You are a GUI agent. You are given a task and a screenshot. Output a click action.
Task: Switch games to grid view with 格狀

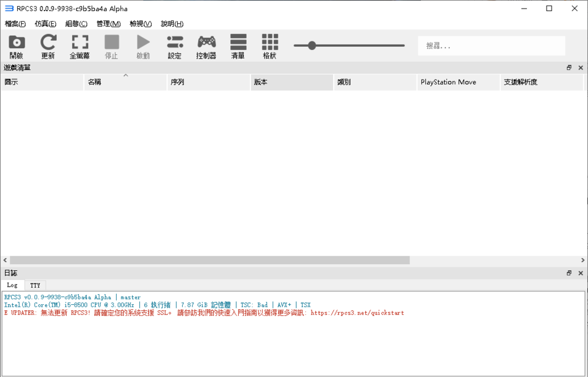click(270, 45)
